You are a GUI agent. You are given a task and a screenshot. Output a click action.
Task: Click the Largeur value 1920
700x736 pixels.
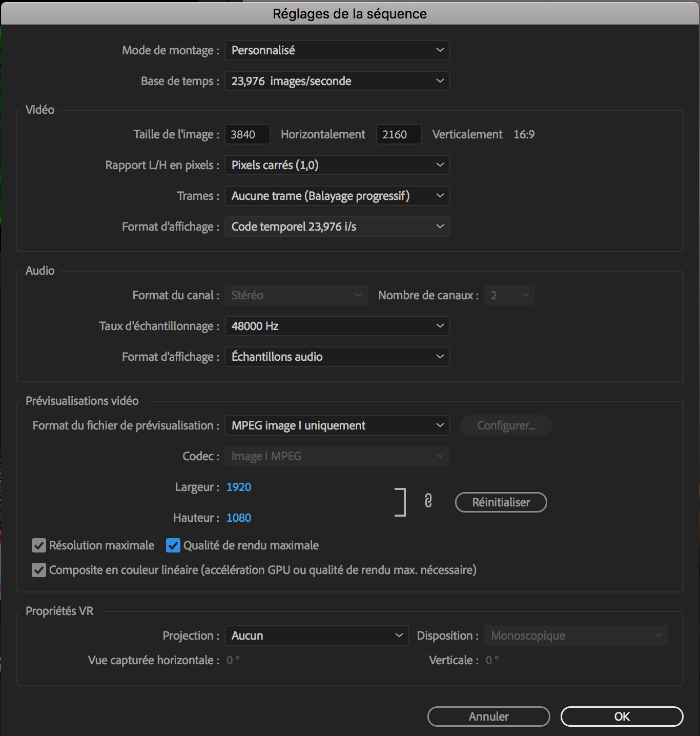pos(239,487)
